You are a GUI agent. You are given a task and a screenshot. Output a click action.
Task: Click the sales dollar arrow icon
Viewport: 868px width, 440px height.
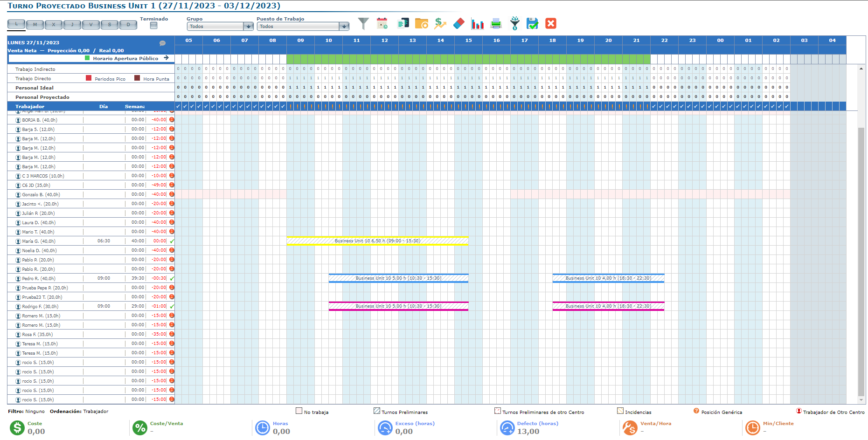click(440, 23)
